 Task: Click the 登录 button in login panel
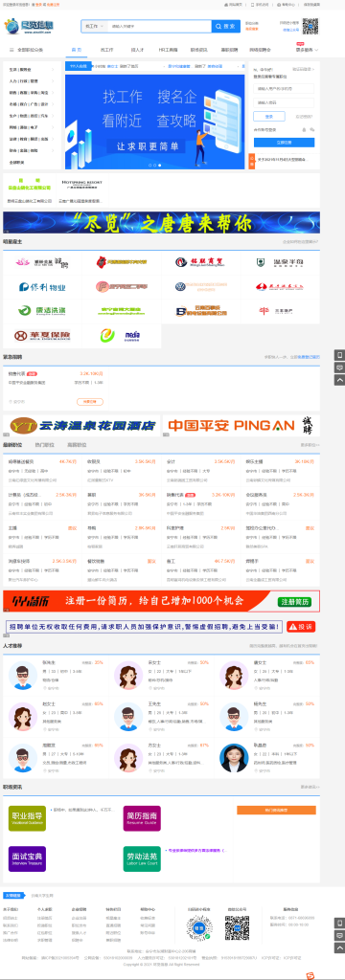coord(268,116)
